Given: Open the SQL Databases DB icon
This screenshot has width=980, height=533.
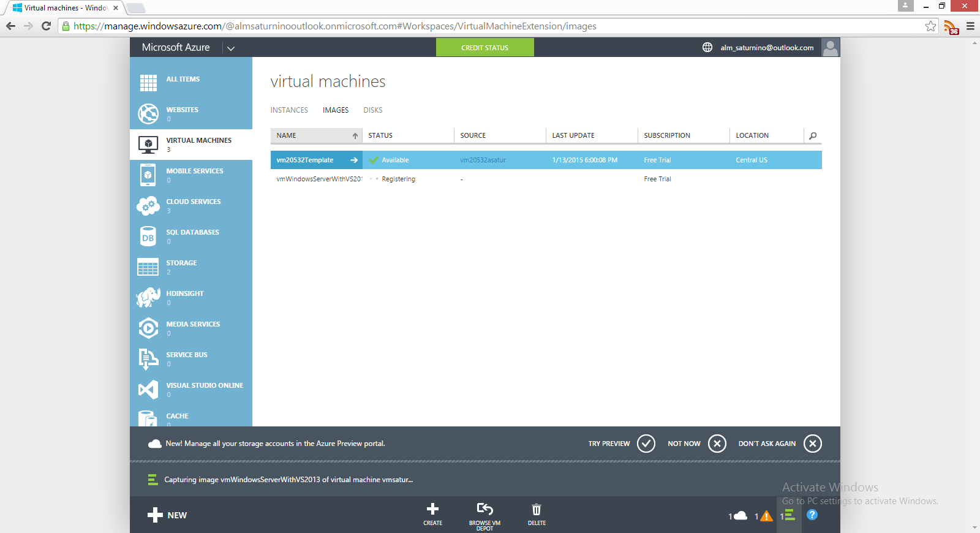Looking at the screenshot, I should pos(148,236).
